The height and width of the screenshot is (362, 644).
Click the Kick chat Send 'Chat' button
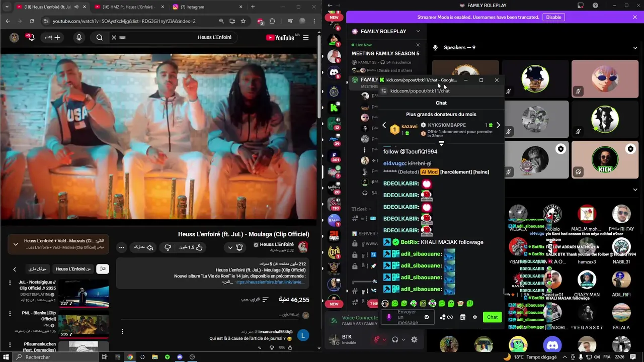(x=492, y=317)
